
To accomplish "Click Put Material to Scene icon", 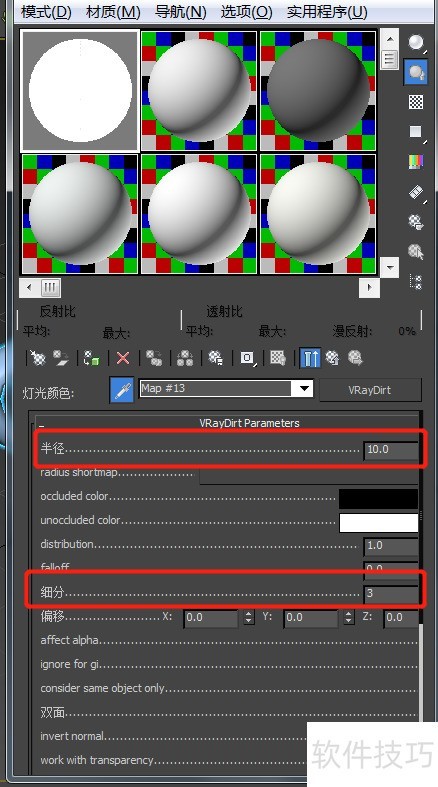I will [61, 358].
